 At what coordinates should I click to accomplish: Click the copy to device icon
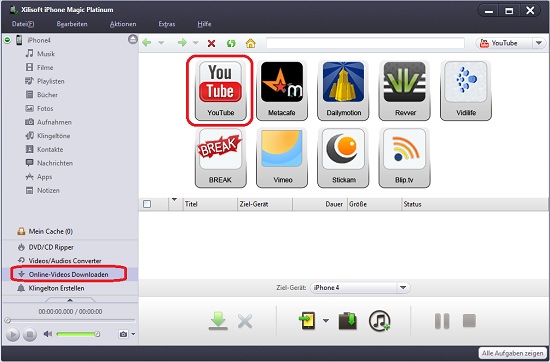click(x=307, y=321)
